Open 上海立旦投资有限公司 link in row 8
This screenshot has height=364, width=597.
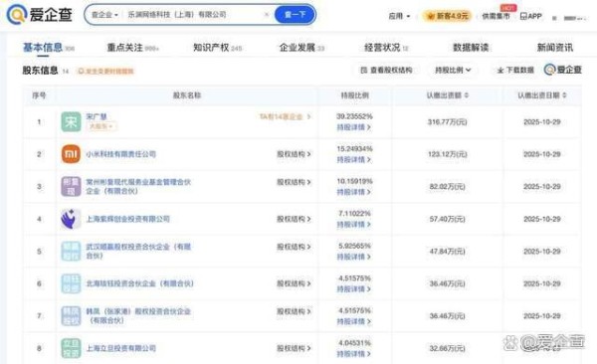click(121, 348)
